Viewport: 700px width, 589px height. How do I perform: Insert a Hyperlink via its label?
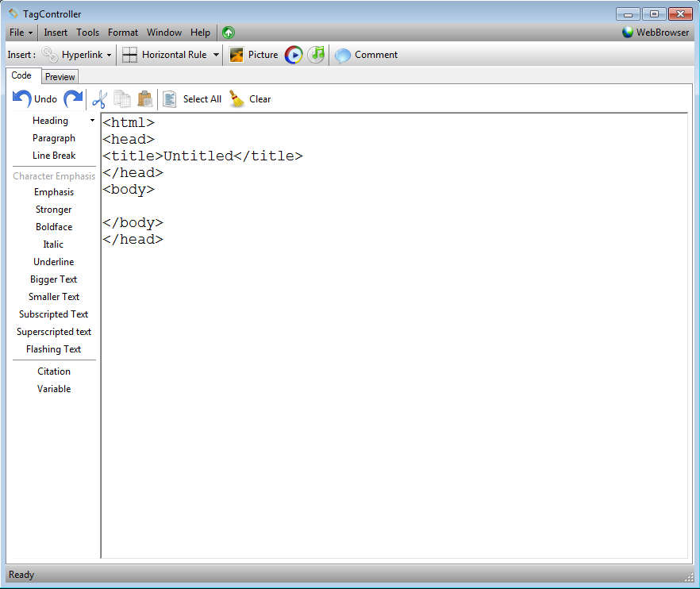83,55
